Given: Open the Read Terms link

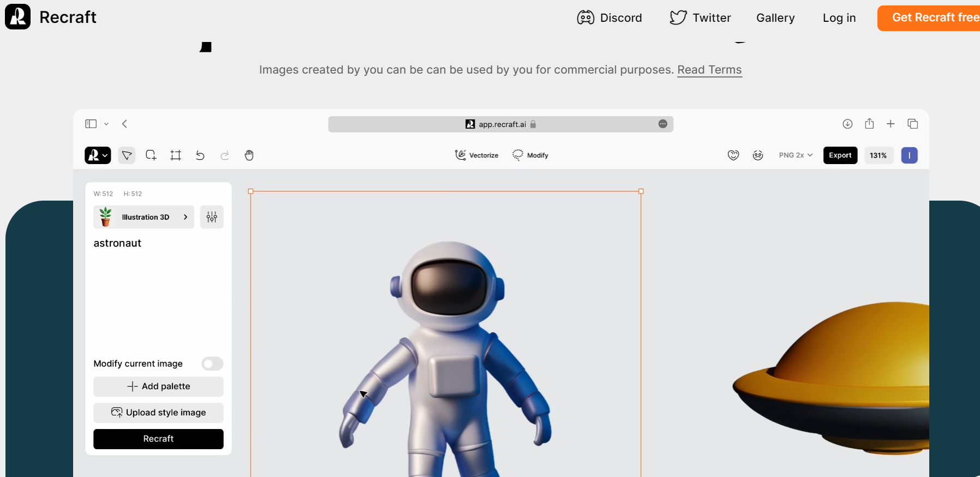Looking at the screenshot, I should click(x=709, y=70).
